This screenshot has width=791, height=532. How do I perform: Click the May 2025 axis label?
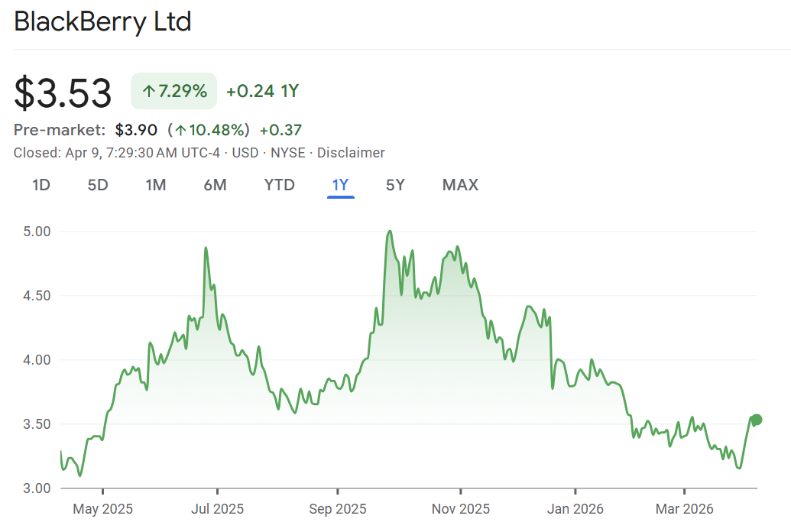coord(102,509)
